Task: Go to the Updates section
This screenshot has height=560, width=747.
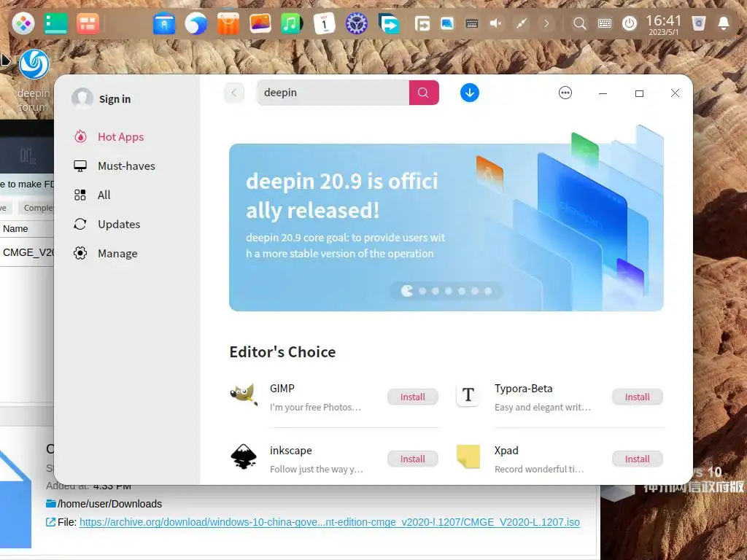Action: (x=119, y=224)
